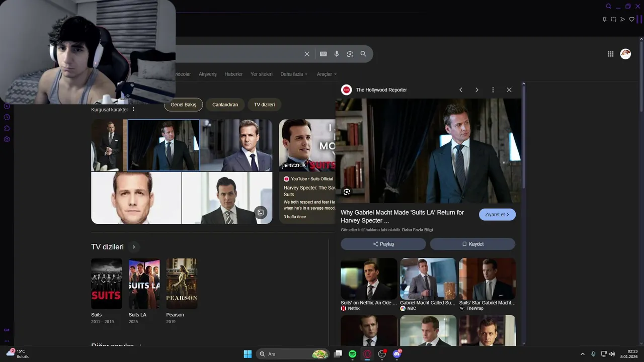Viewport: 644px width, 362px height.
Task: Clear the Google search box text
Action: 307,54
